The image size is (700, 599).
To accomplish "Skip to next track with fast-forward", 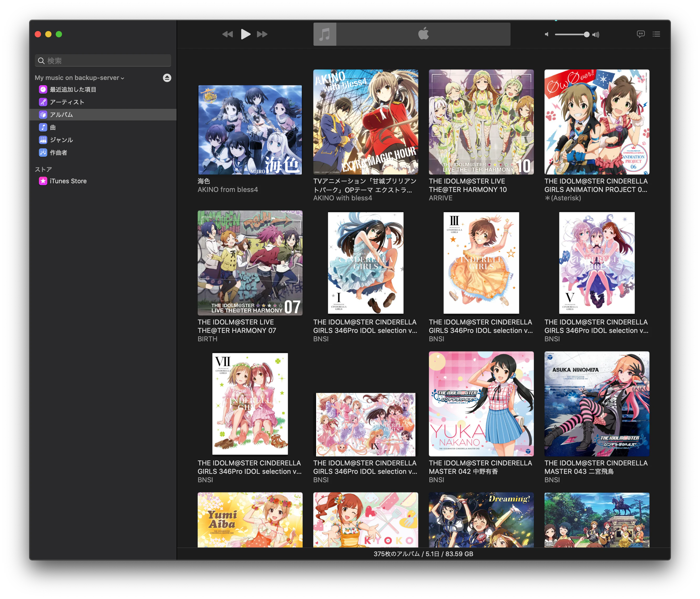I will point(262,34).
